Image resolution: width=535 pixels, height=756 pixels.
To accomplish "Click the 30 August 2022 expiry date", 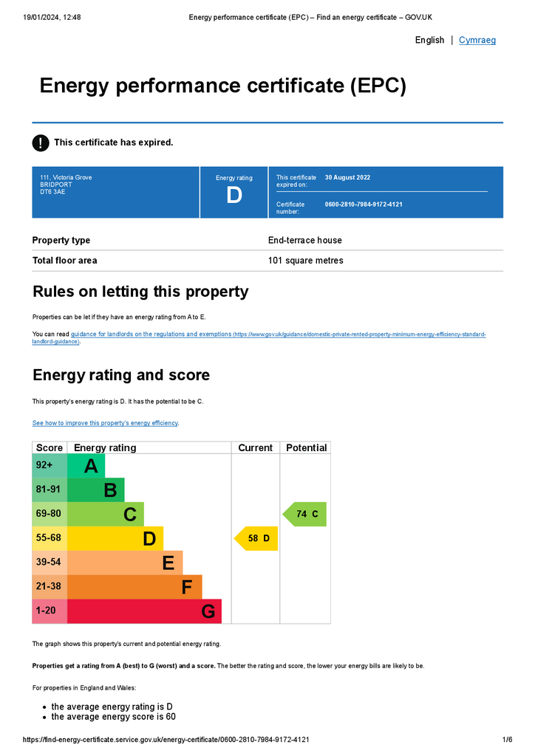I will coord(347,177).
